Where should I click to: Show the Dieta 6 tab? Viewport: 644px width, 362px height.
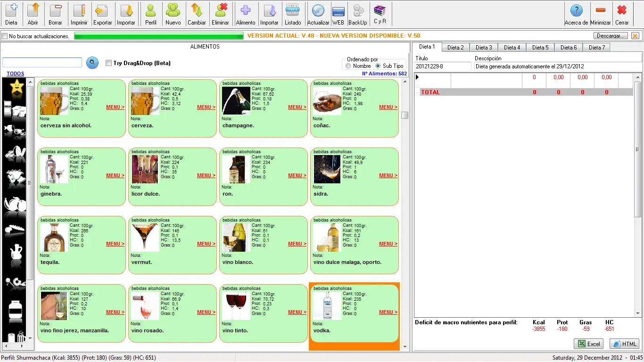click(569, 48)
